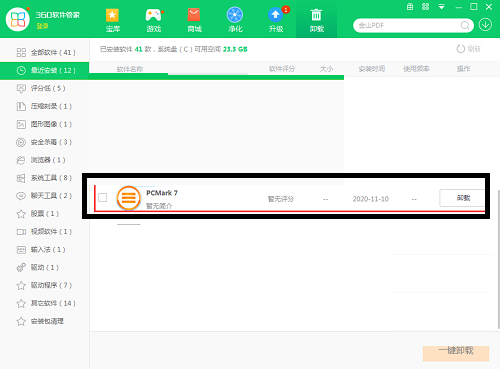Open the 商城 store section
Image resolution: width=500 pixels, height=369 pixels.
tap(194, 20)
